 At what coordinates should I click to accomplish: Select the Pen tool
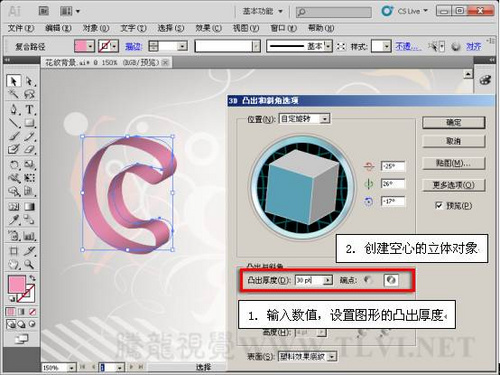point(13,109)
